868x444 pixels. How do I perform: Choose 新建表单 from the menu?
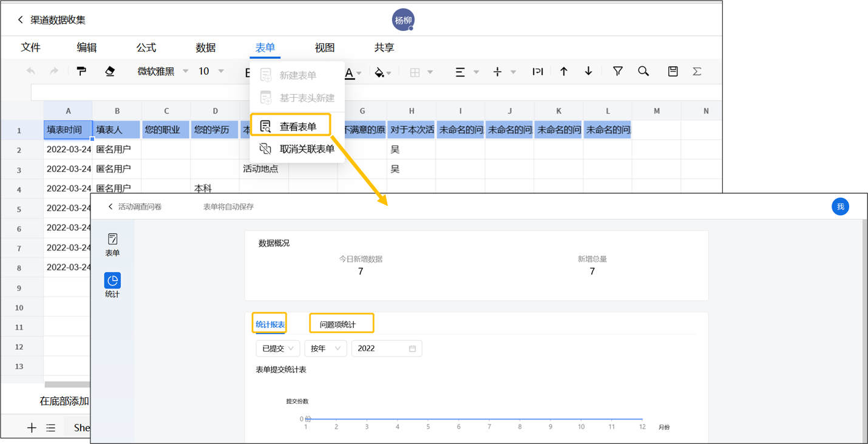tap(297, 75)
